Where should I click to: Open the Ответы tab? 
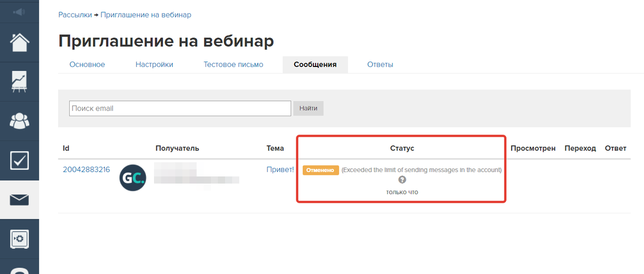point(380,64)
